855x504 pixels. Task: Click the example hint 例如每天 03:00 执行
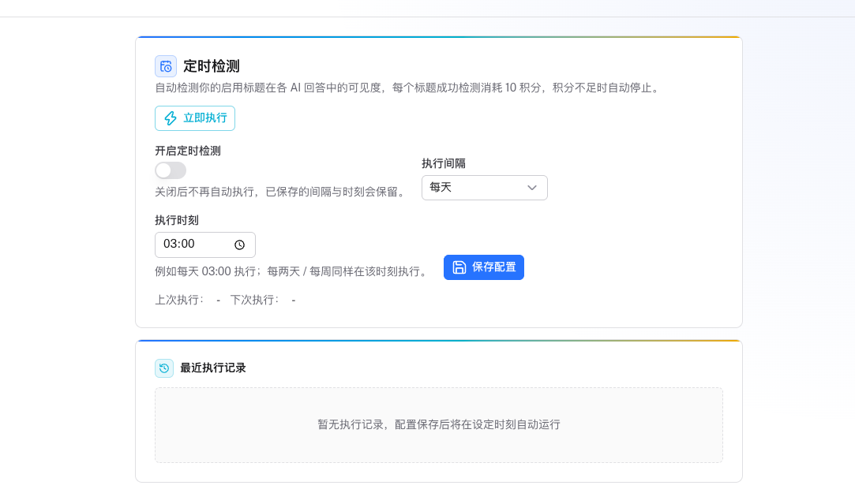click(x=292, y=271)
